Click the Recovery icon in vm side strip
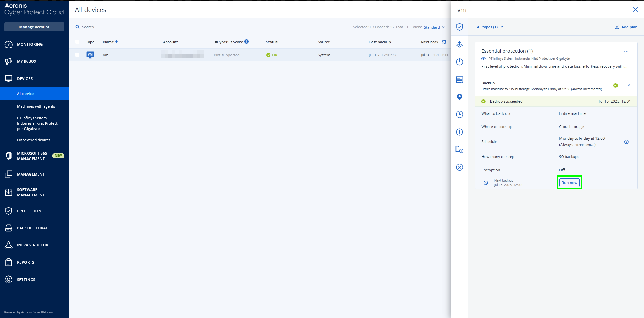Image resolution: width=644 pixels, height=318 pixels. click(x=459, y=44)
